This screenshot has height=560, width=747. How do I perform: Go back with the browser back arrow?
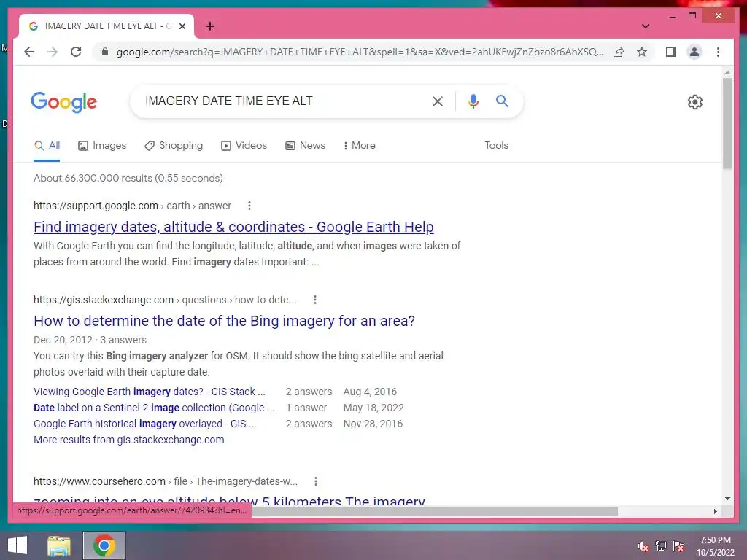(29, 52)
